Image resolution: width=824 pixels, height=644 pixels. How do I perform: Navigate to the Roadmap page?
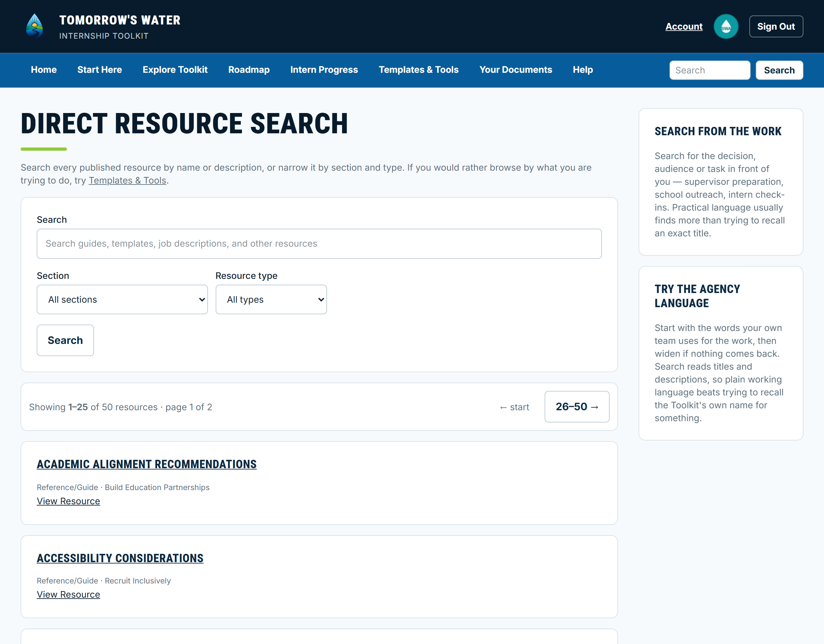tap(248, 70)
